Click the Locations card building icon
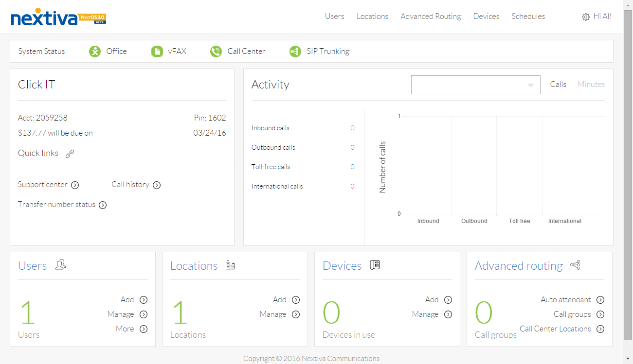The height and width of the screenshot is (364, 633). click(x=230, y=264)
